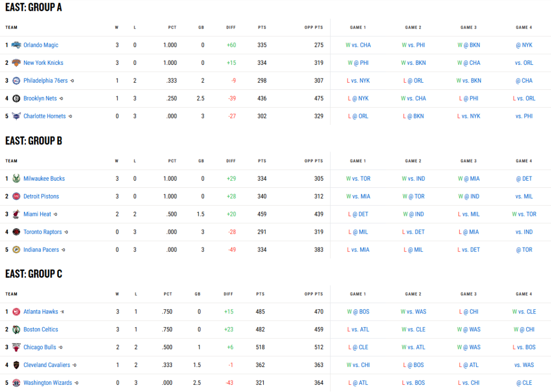Click the Indiana Pacers logo
The height and width of the screenshot is (392, 551).
[x=16, y=250]
